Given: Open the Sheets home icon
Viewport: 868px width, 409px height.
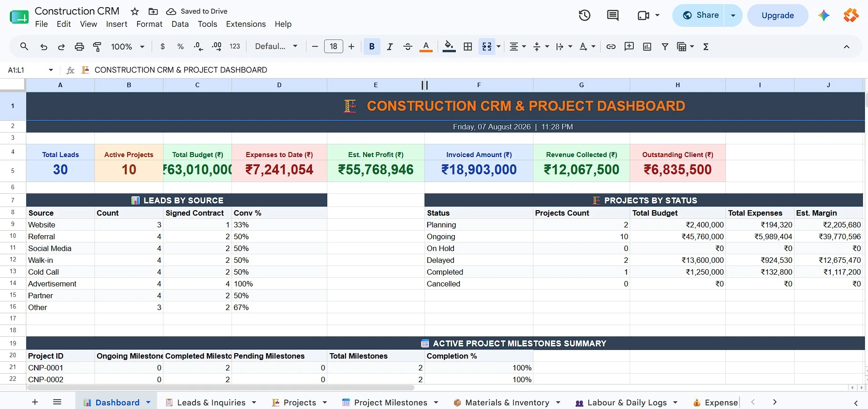Looking at the screenshot, I should tap(19, 17).
